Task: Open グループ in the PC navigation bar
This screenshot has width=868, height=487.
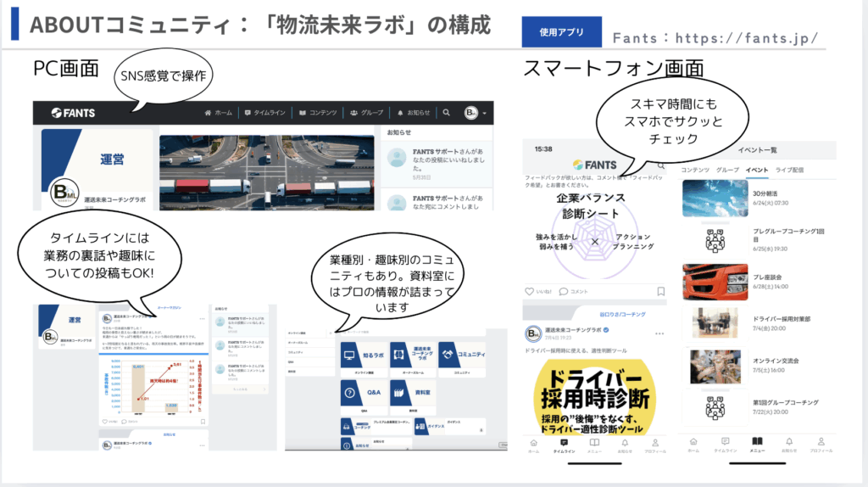Action: point(366,113)
